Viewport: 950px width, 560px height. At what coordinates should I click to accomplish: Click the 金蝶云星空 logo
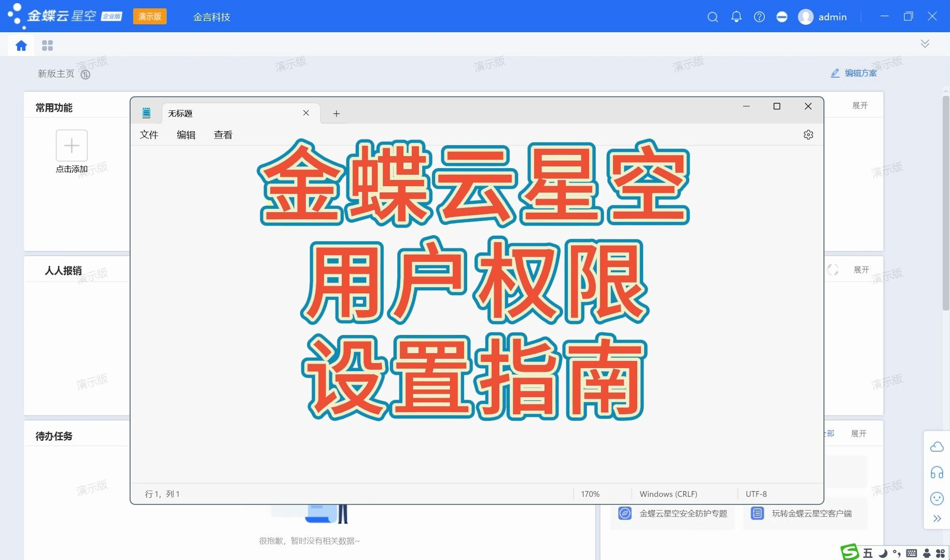click(65, 16)
